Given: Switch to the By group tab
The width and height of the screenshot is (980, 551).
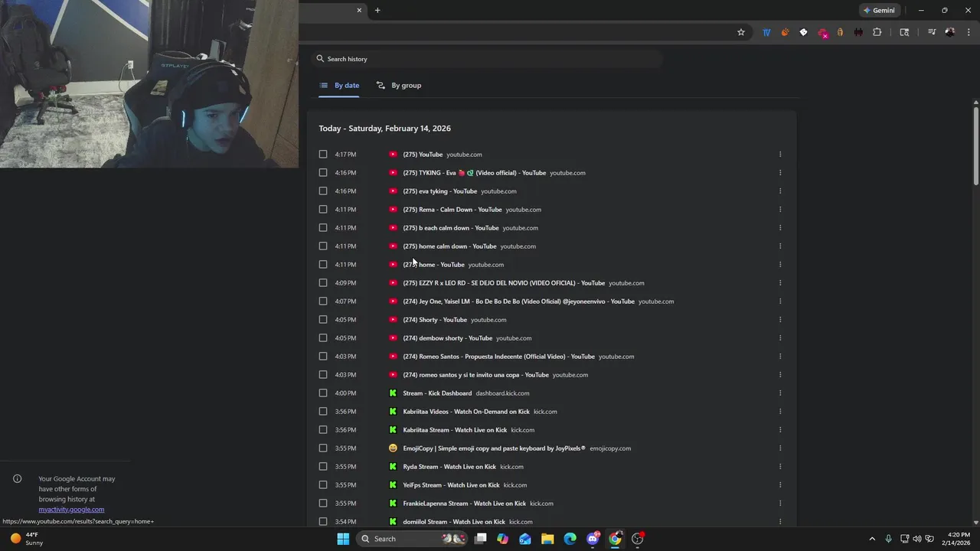Looking at the screenshot, I should 399,85.
